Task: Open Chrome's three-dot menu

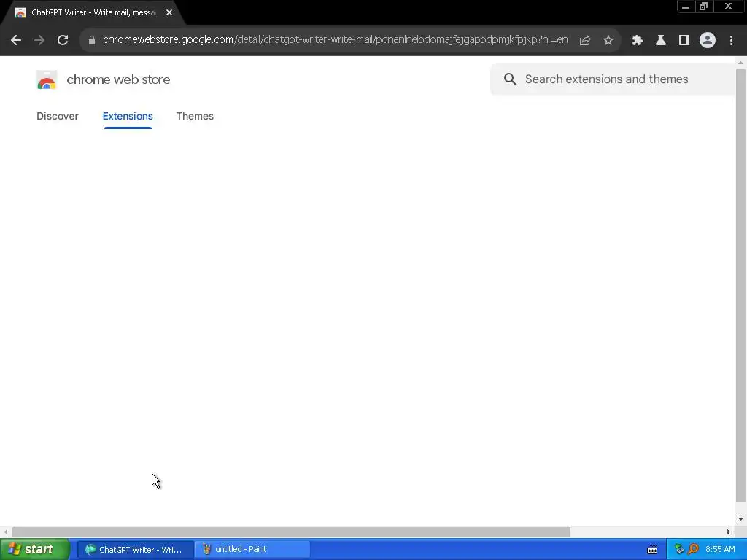Action: point(731,40)
